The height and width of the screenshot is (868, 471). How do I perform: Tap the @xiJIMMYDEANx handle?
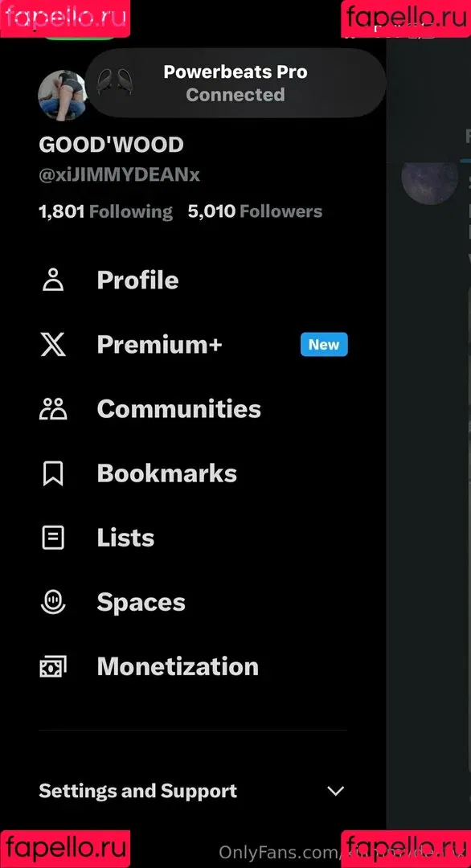tap(119, 175)
